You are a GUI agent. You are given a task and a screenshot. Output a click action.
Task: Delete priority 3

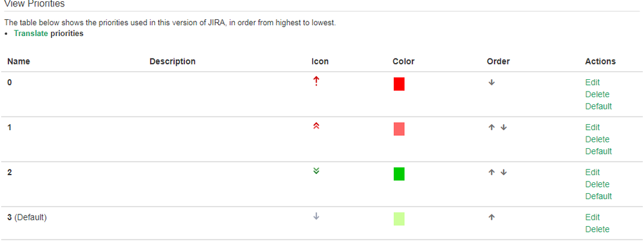597,229
